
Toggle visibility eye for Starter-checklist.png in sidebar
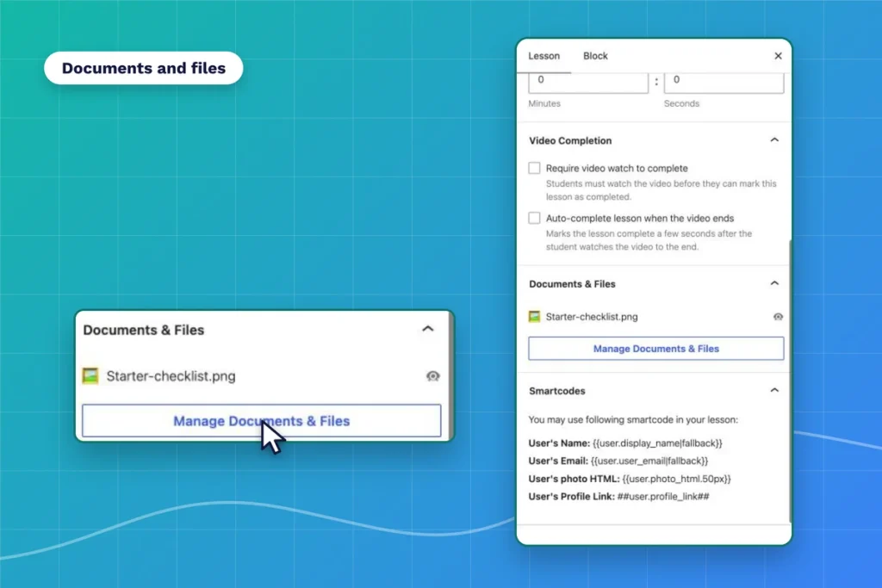[778, 317]
